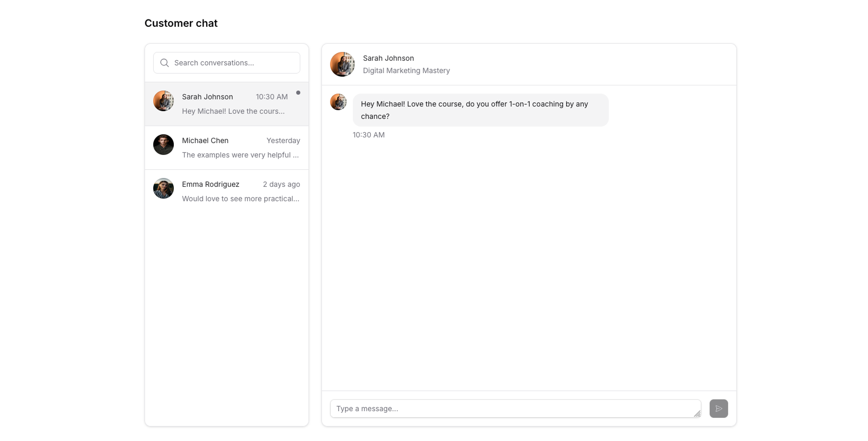Click the Yesterday timestamp on Michael's chat
The height and width of the screenshot is (441, 868).
[x=283, y=140]
